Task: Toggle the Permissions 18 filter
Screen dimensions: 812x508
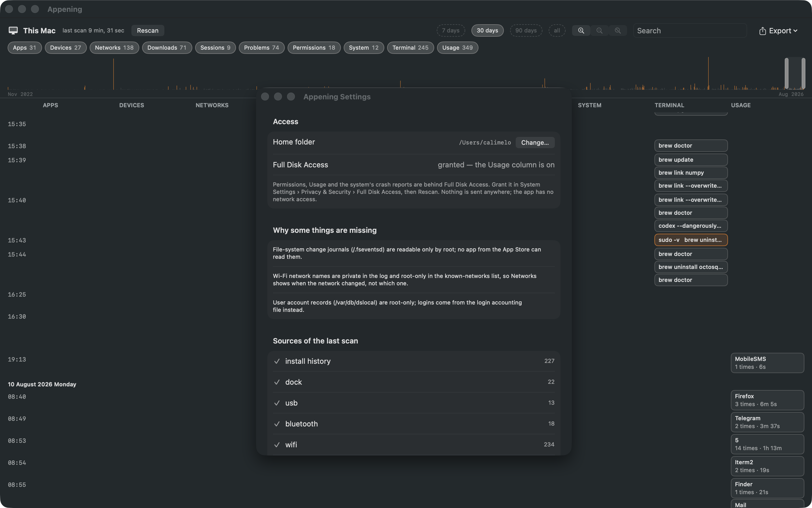Action: click(314, 48)
